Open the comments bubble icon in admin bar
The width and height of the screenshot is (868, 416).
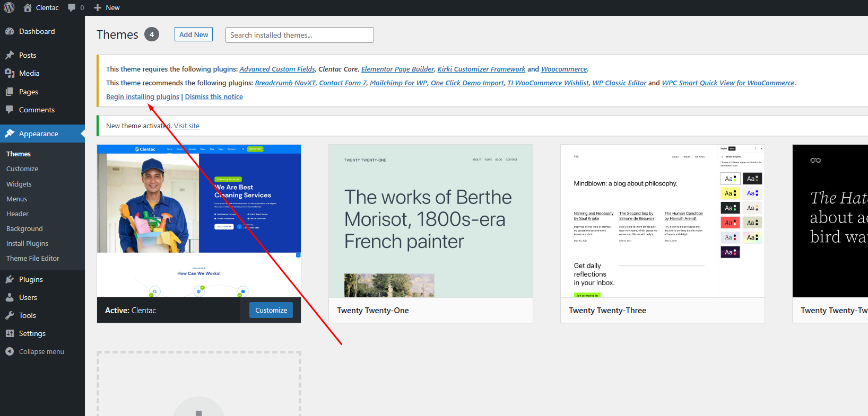72,7
